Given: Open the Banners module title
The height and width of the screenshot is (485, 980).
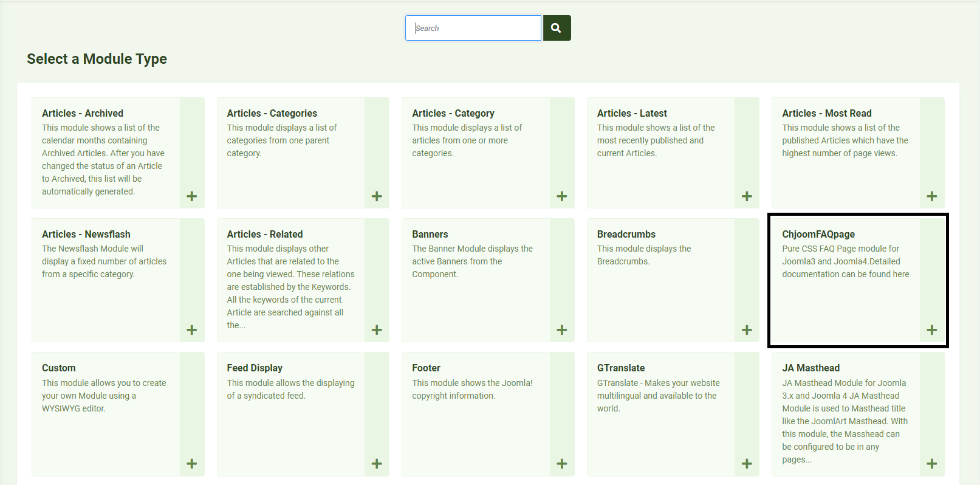Looking at the screenshot, I should point(430,234).
